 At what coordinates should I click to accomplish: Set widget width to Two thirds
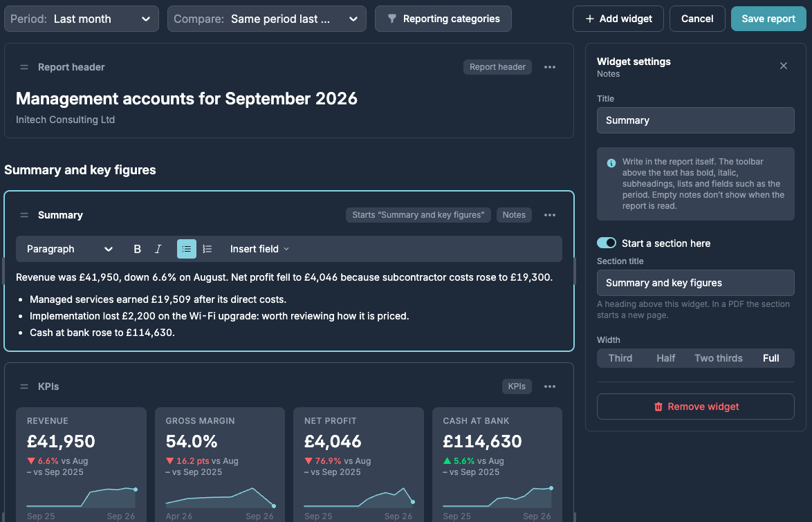(718, 358)
